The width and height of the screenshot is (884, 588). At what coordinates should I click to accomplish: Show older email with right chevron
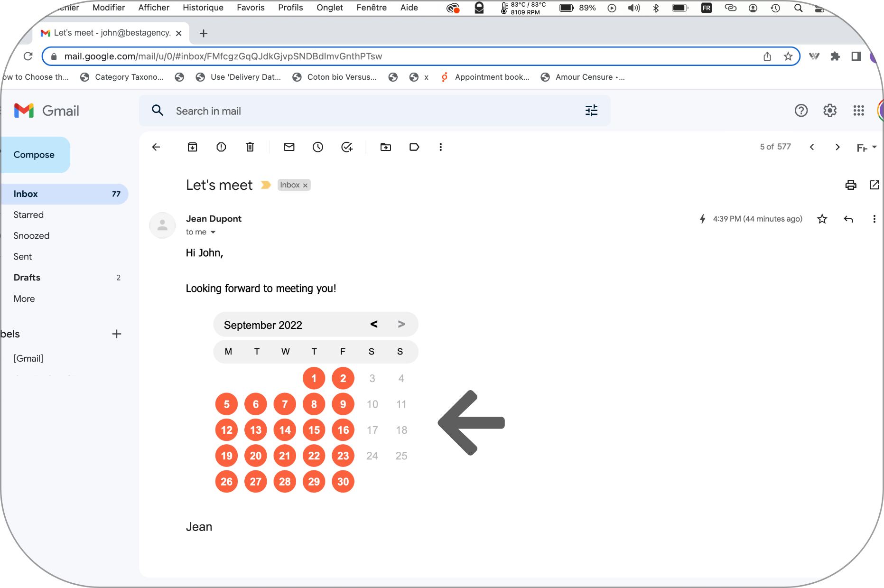pos(837,147)
